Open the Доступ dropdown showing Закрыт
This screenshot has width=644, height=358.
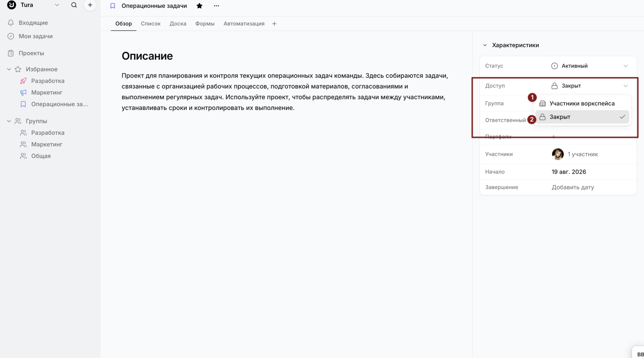coord(590,86)
